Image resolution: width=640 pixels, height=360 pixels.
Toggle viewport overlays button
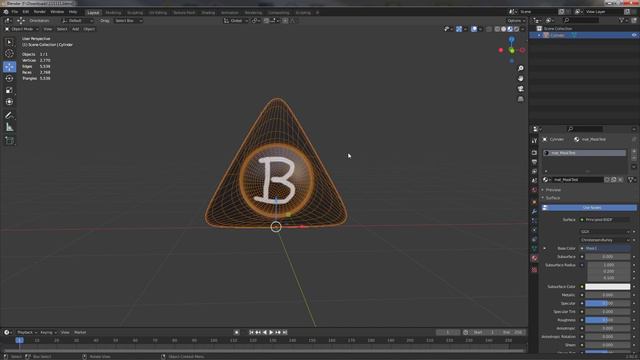[x=474, y=29]
